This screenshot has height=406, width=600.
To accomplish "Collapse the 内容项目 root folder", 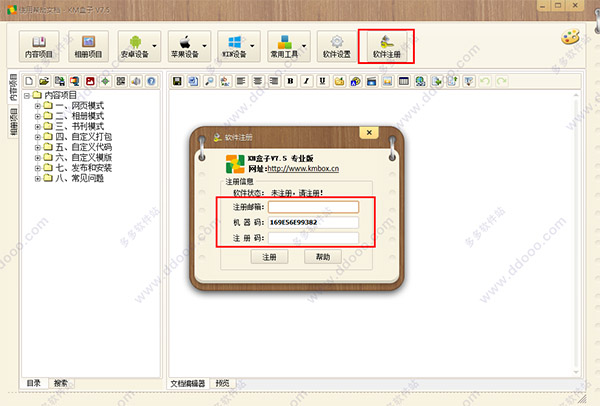I will [x=27, y=95].
